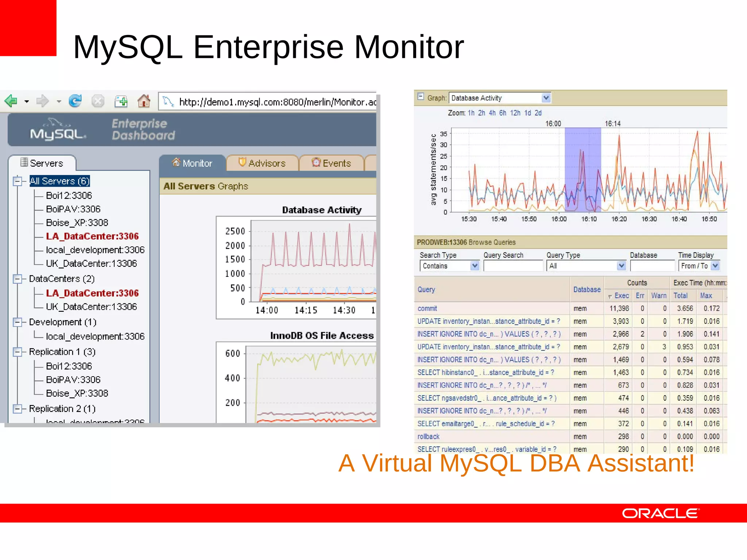
Task: Set graph zoom to 4h
Action: tap(492, 113)
